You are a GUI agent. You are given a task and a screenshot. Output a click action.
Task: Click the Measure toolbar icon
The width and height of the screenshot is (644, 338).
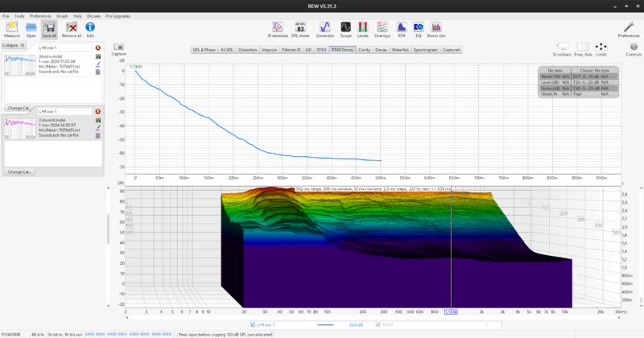[11, 27]
